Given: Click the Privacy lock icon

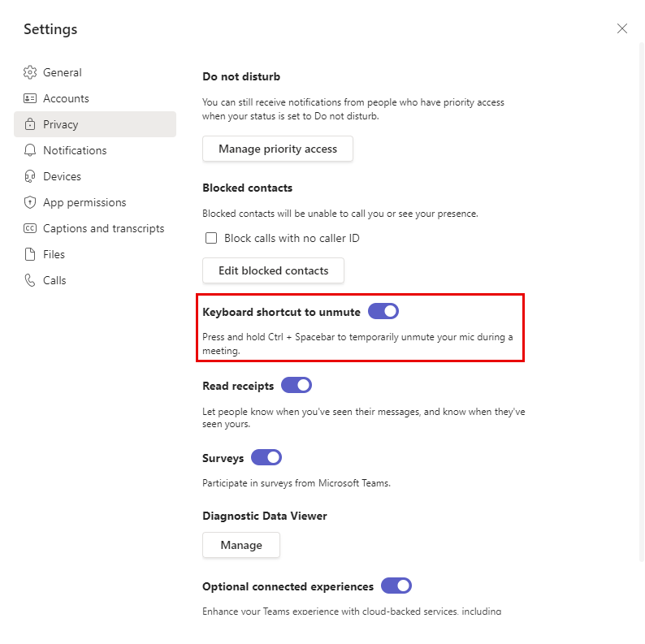Looking at the screenshot, I should pos(30,124).
